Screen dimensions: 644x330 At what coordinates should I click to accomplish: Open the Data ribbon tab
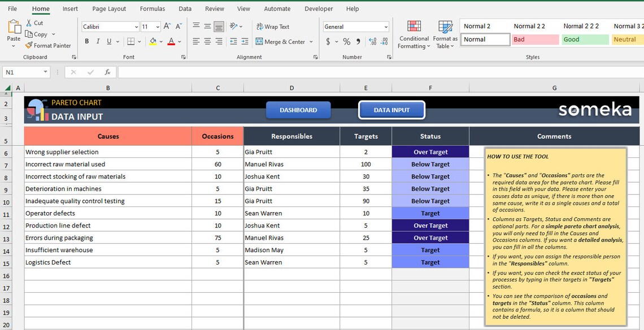(x=185, y=8)
